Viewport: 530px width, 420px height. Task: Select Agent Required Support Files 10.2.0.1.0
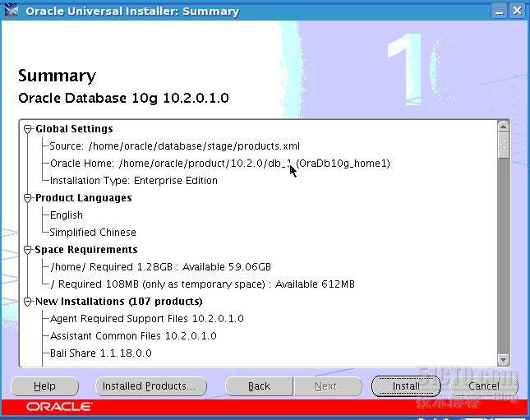pyautogui.click(x=147, y=319)
